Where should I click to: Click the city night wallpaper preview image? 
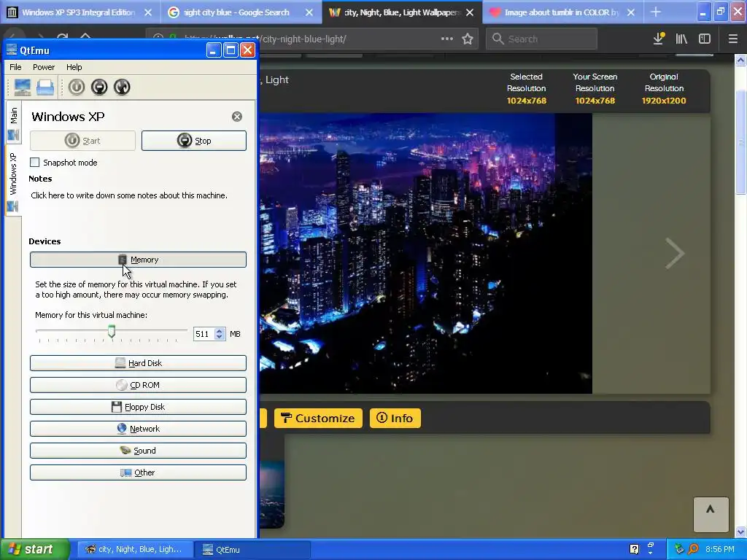pyautogui.click(x=426, y=253)
